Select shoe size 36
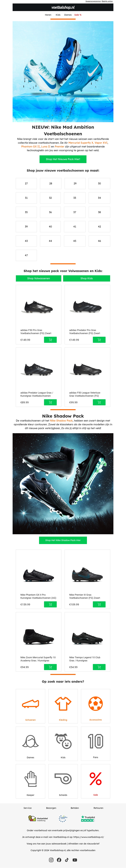Screen dimensions: 126x868 pos(50,212)
